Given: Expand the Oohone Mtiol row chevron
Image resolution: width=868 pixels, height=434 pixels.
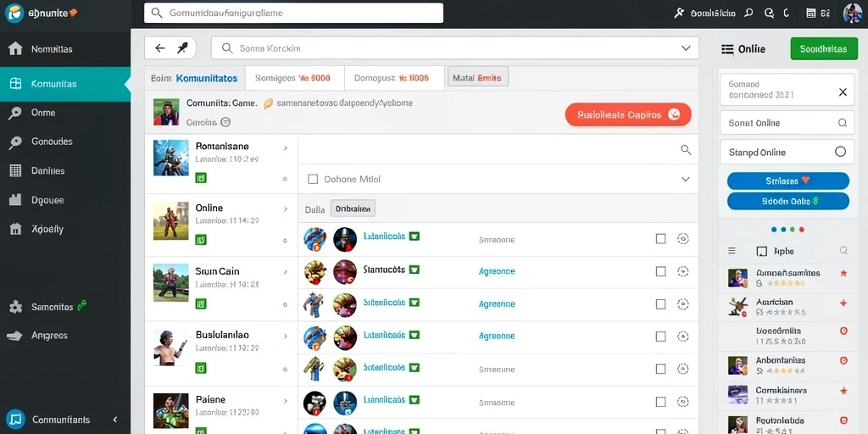Looking at the screenshot, I should click(685, 180).
